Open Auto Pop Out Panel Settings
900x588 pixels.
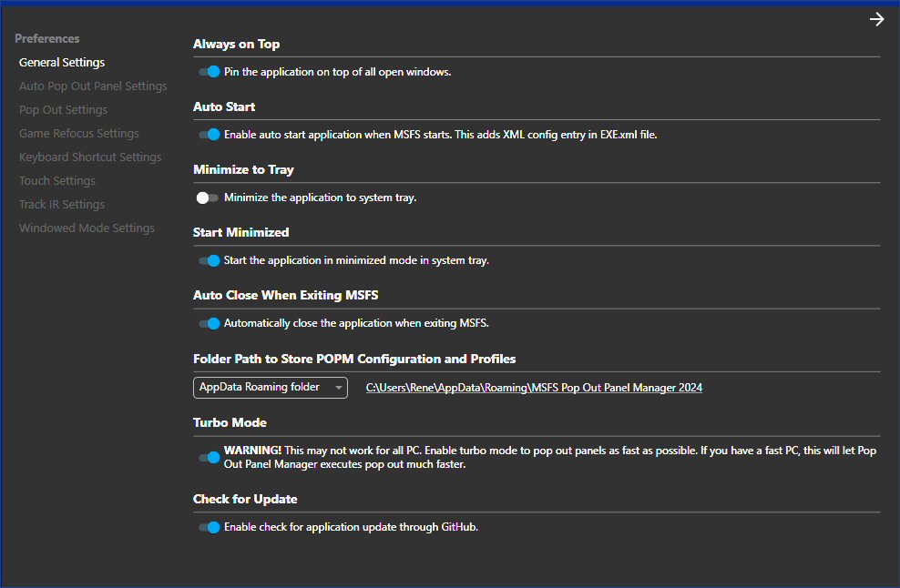(93, 86)
